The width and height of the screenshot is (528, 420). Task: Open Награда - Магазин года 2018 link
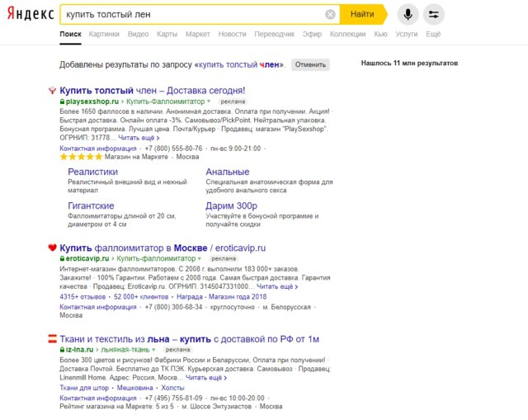click(222, 297)
